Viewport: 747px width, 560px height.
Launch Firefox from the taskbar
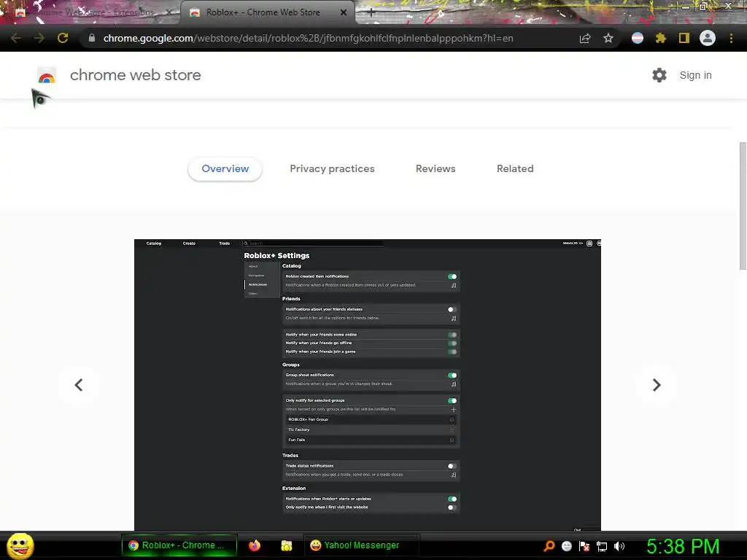255,545
